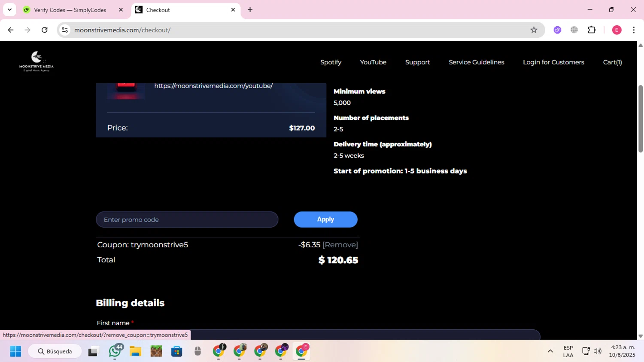Viewport: 644px width, 362px height.
Task: Click the $ 120.65 total amount
Action: [x=338, y=260]
